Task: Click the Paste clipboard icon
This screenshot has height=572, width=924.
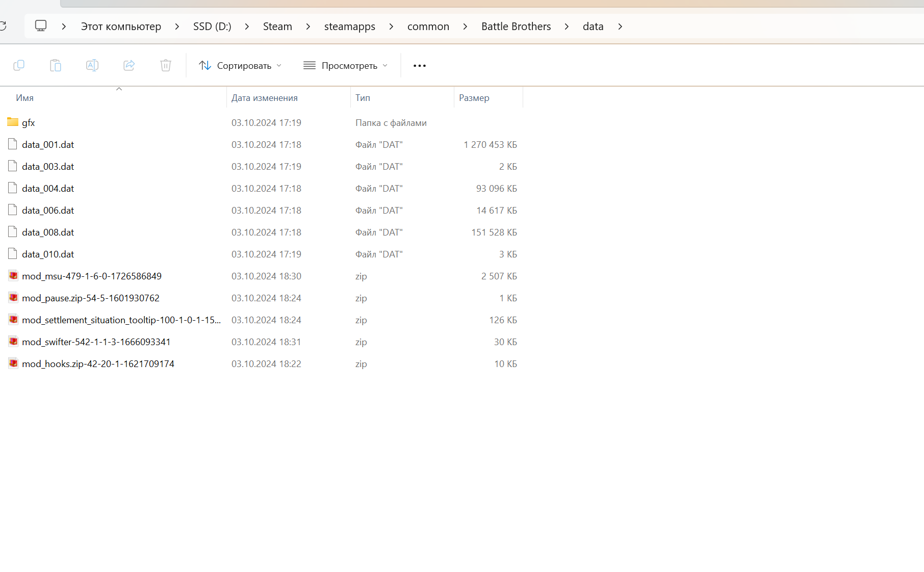Action: [56, 65]
